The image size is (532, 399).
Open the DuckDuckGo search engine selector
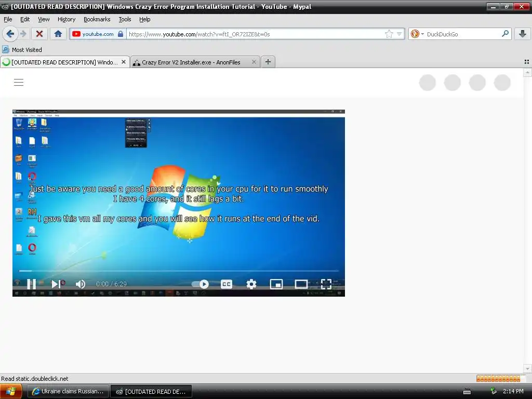coord(417,34)
